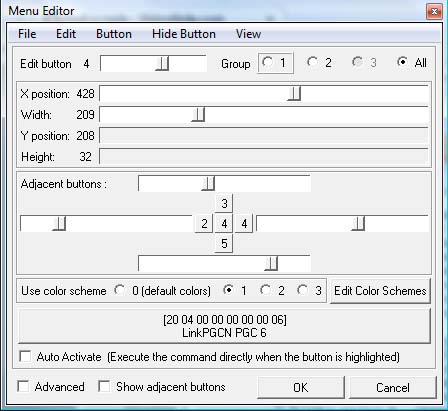Click the Width slider thumb

click(198, 115)
